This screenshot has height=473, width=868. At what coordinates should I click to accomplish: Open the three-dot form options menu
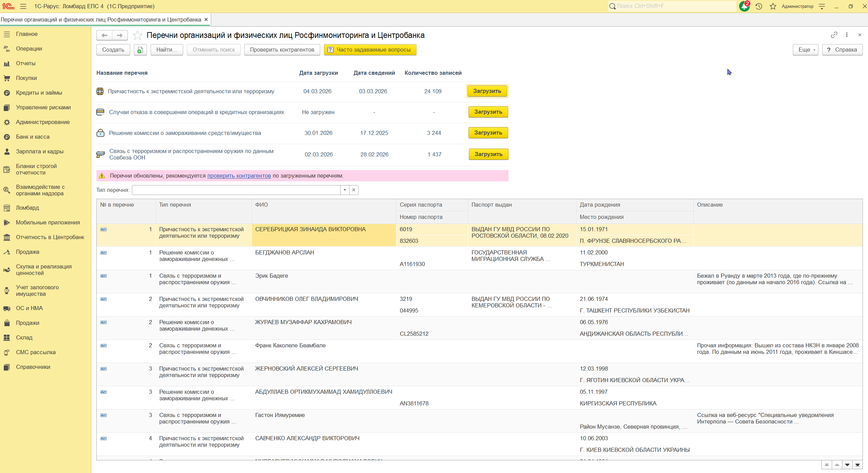[x=847, y=35]
